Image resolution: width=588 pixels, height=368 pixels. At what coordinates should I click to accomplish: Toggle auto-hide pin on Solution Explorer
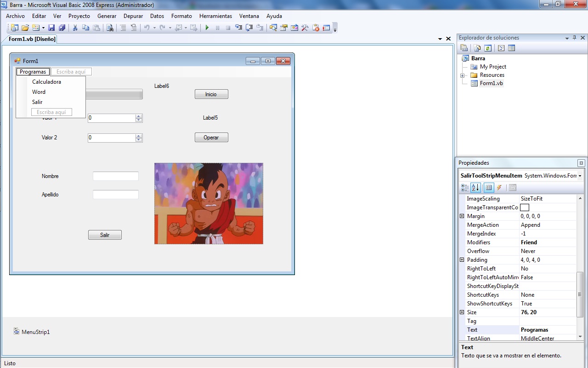(574, 38)
